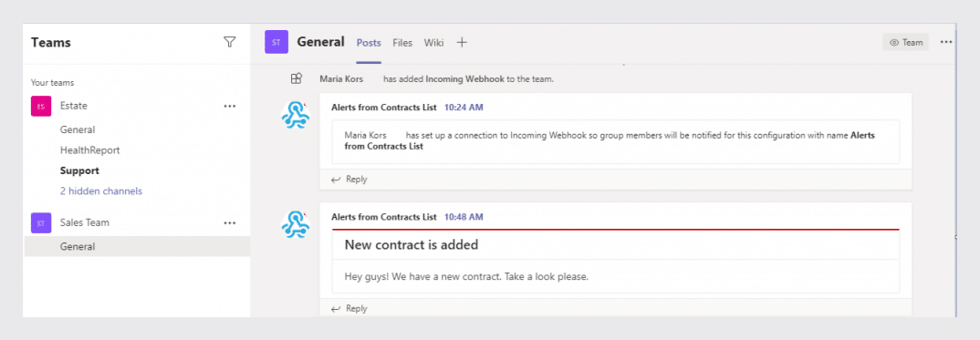
Task: Click webhook avatar on 10:48 AM message
Action: pyautogui.click(x=296, y=224)
